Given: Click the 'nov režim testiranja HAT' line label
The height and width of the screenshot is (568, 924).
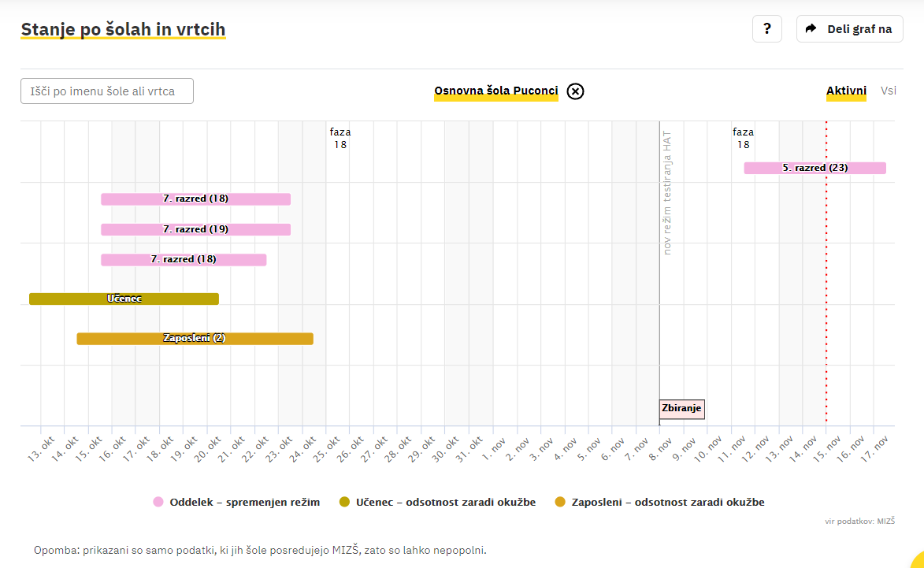Looking at the screenshot, I should tap(667, 193).
